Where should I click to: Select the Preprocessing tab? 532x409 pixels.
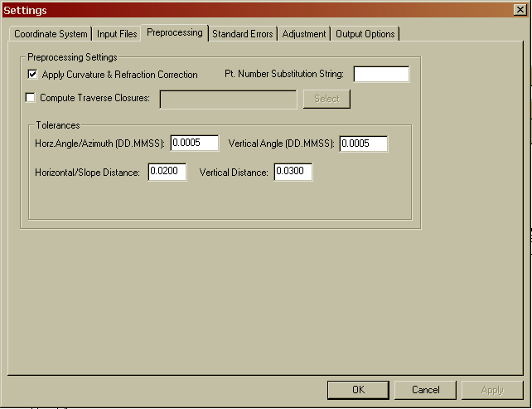click(x=174, y=32)
